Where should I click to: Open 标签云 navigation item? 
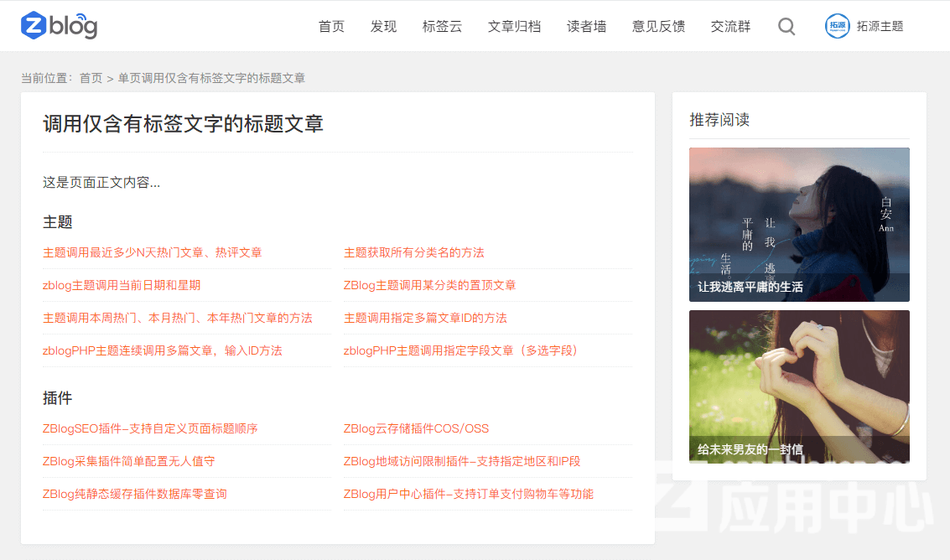click(442, 27)
